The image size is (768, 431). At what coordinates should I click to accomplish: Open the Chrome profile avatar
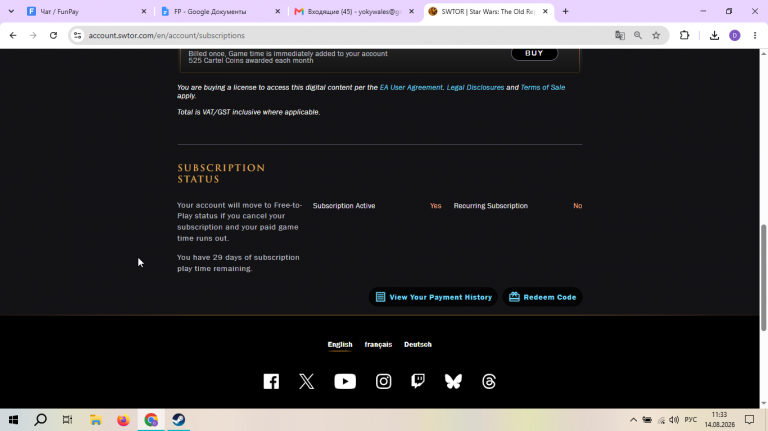click(735, 35)
